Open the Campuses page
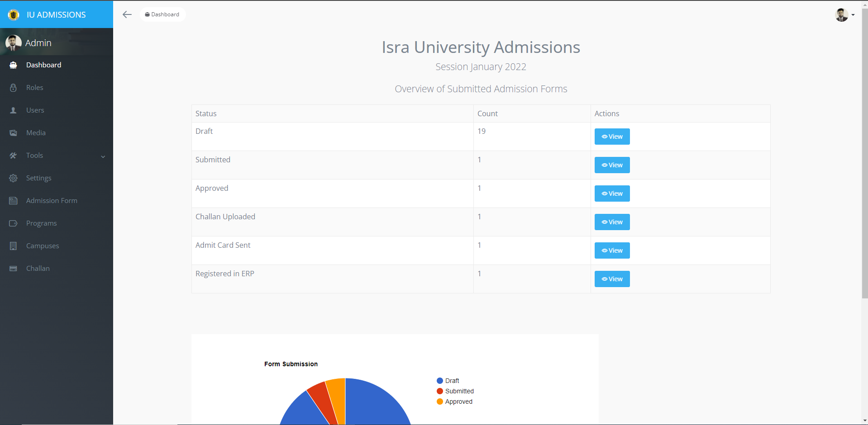Viewport: 868px width, 425px height. pyautogui.click(x=57, y=246)
